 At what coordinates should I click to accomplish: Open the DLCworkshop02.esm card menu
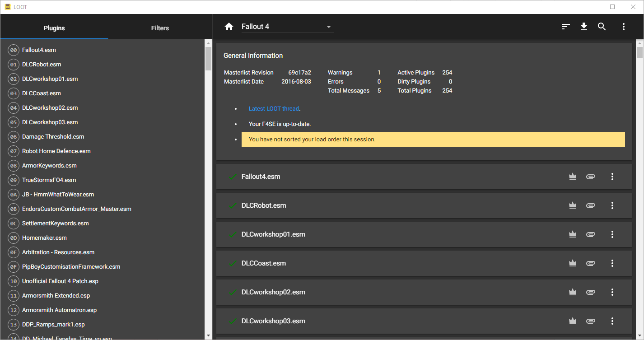pos(612,292)
